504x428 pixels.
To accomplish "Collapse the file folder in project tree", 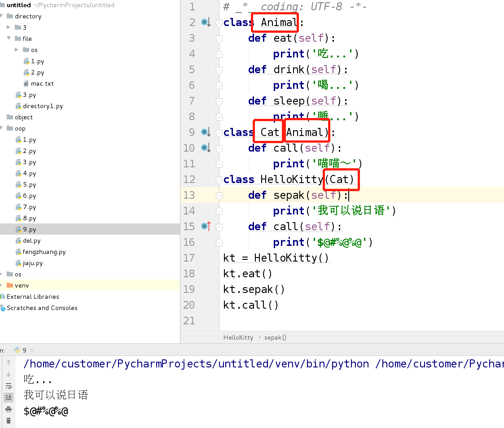I will coord(9,38).
